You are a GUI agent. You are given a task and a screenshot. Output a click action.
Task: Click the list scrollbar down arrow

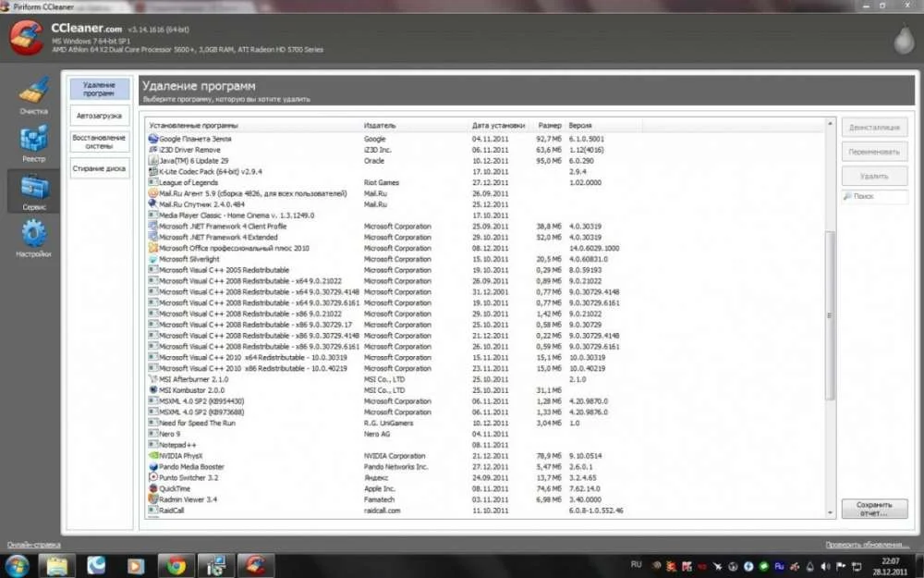point(830,512)
